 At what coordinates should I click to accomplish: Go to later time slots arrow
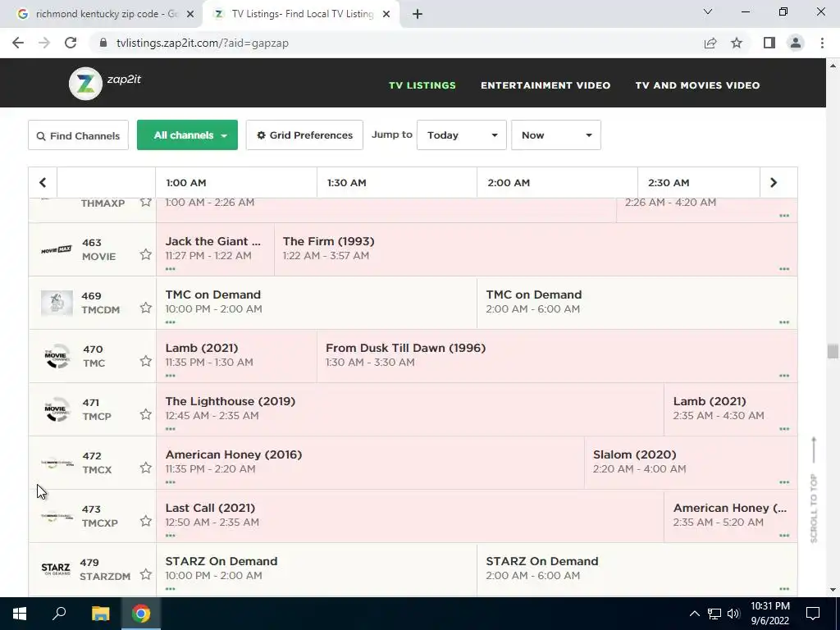[x=773, y=183]
